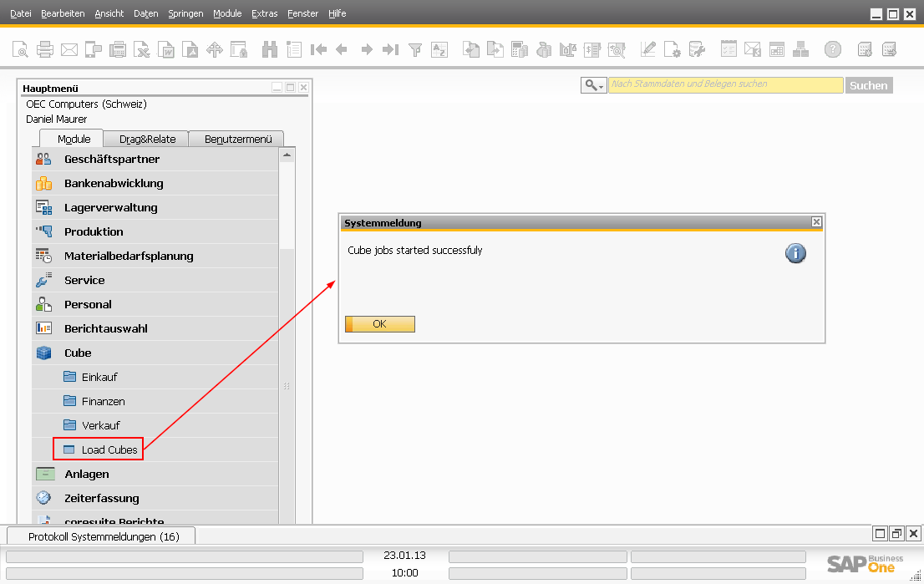Switch to the Benutzermenü tab
924x584 pixels.
(x=237, y=139)
